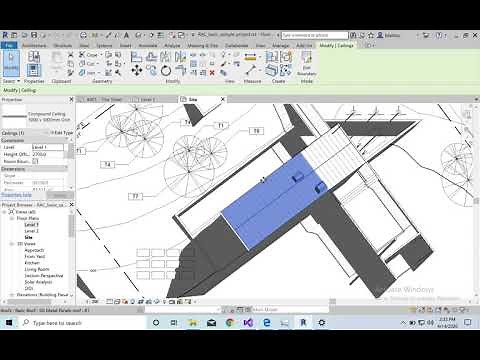Click the Windows Start button
The image size is (480, 360).
click(9, 322)
